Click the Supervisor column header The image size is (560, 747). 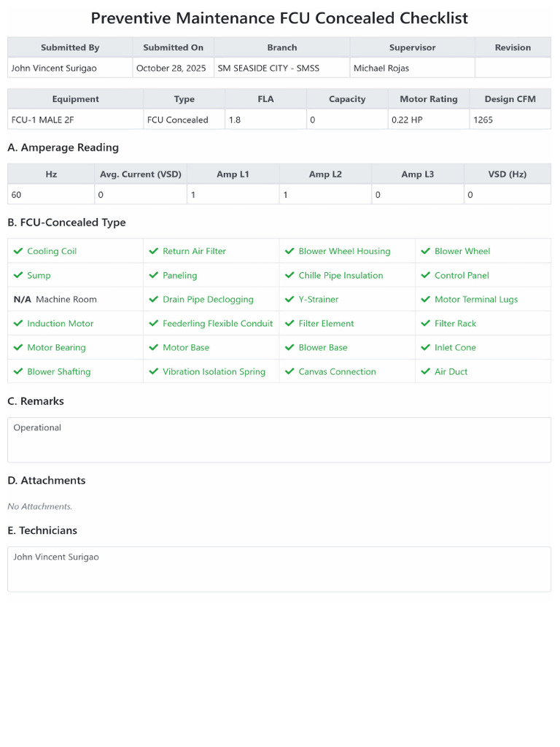[413, 47]
